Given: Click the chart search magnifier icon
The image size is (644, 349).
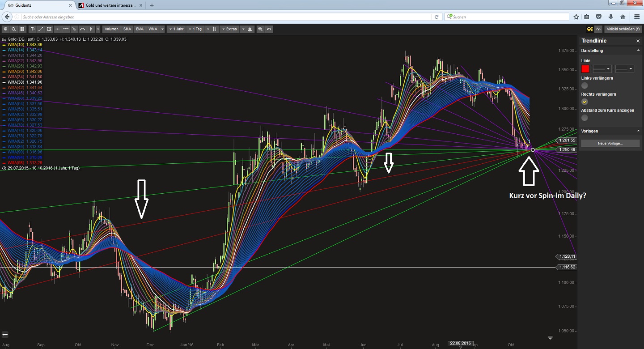Looking at the screenshot, I should [14, 29].
